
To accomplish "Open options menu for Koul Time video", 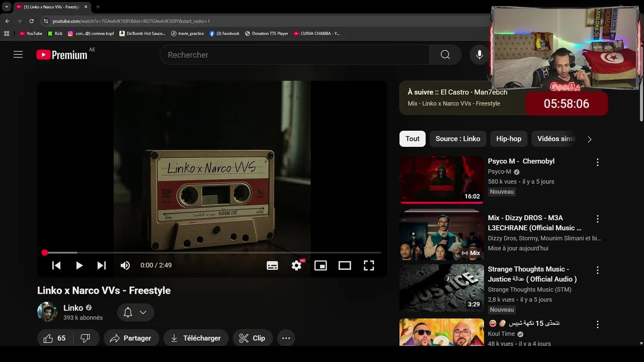I will (598, 324).
